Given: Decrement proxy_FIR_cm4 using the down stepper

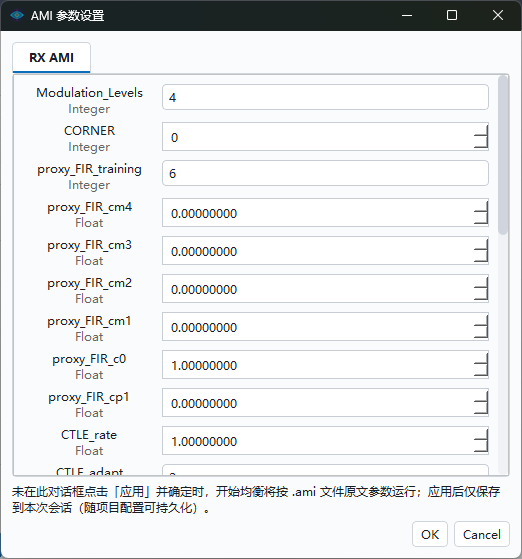Looking at the screenshot, I should (x=481, y=219).
